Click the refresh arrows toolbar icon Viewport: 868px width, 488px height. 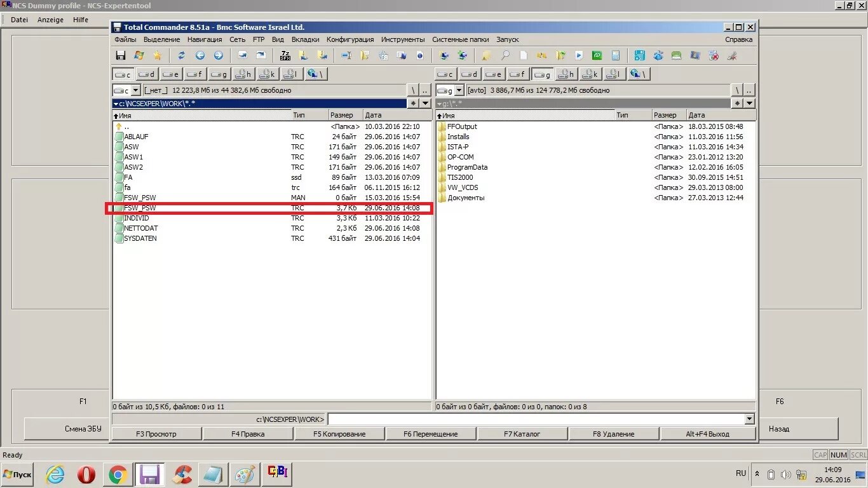pos(181,56)
